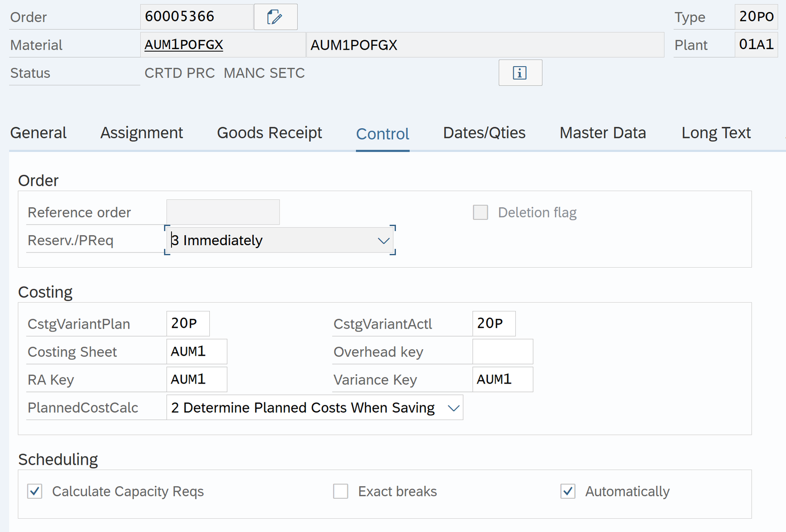Switch to the General tab
786x532 pixels.
pyautogui.click(x=38, y=133)
